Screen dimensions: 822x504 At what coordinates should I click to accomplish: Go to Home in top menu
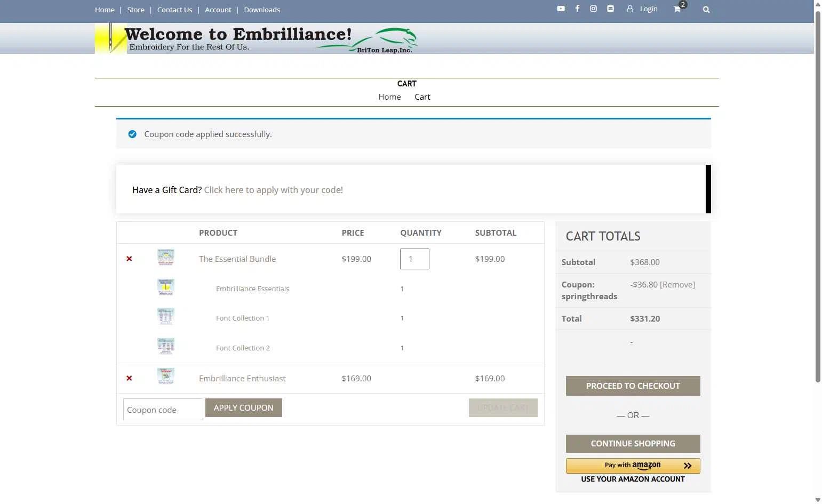tap(105, 10)
